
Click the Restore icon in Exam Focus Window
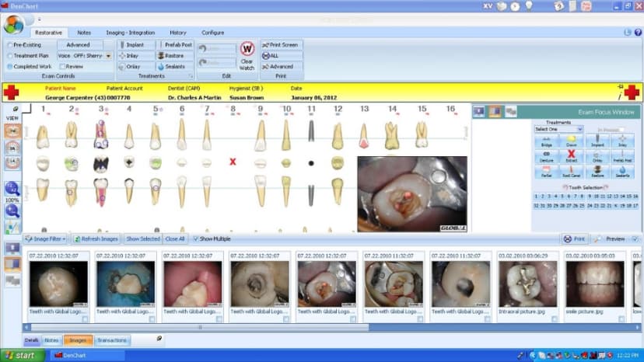(x=597, y=171)
